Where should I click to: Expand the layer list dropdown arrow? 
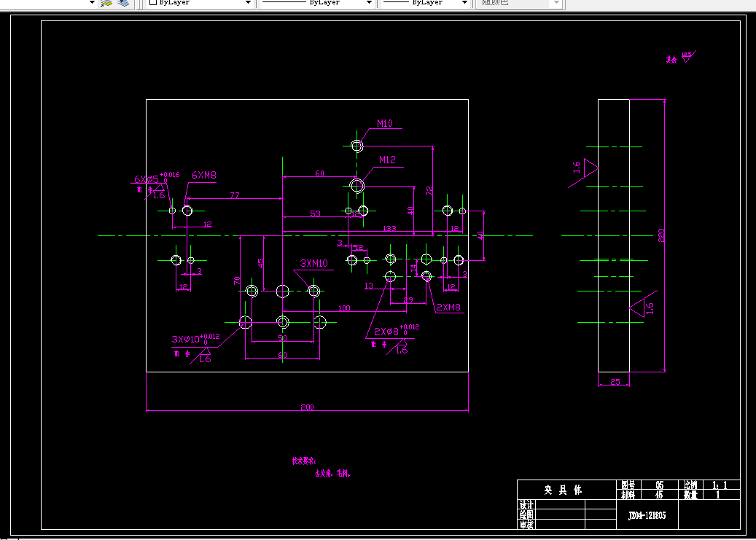coord(92,3)
